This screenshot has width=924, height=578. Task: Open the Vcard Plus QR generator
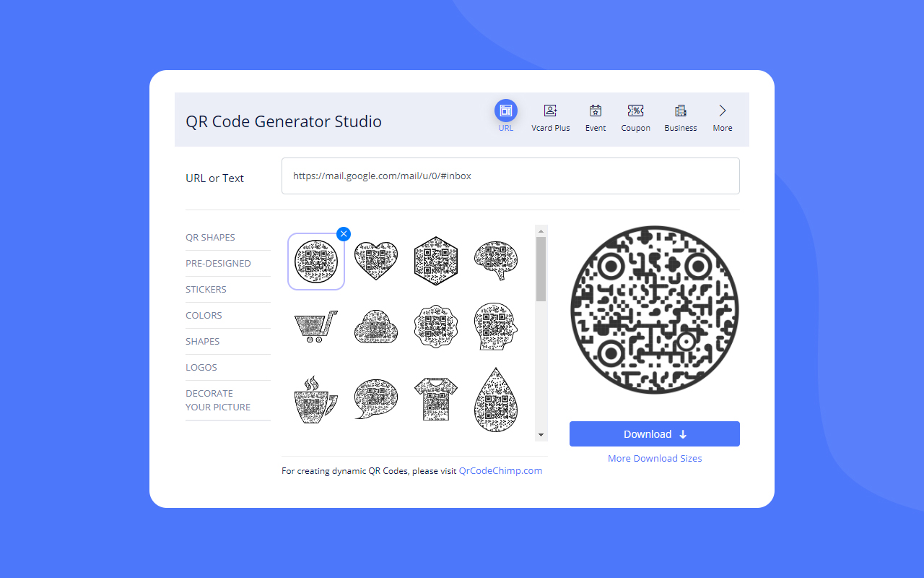tap(550, 116)
